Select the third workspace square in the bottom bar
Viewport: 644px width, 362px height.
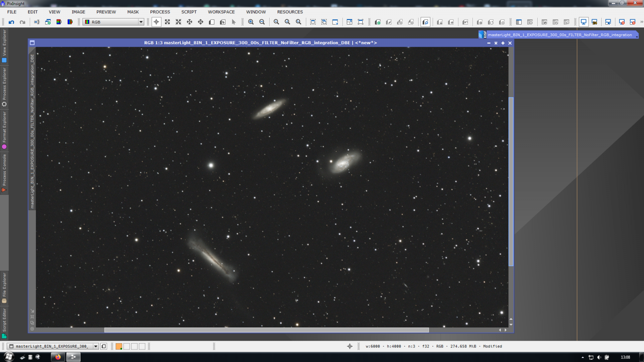pyautogui.click(x=134, y=346)
